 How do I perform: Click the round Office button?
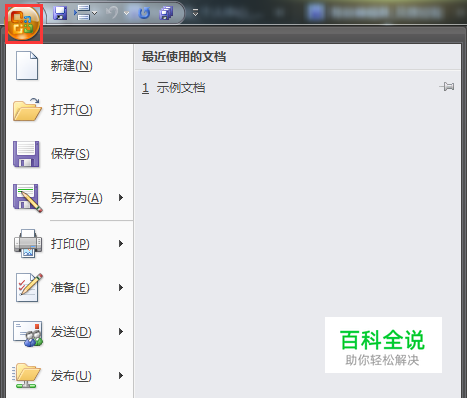point(23,23)
